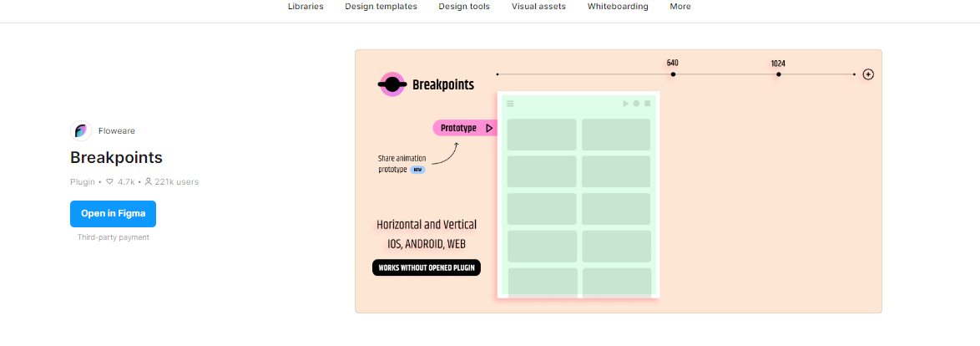The image size is (980, 346).
Task: Open the Design templates category
Action: 381,6
